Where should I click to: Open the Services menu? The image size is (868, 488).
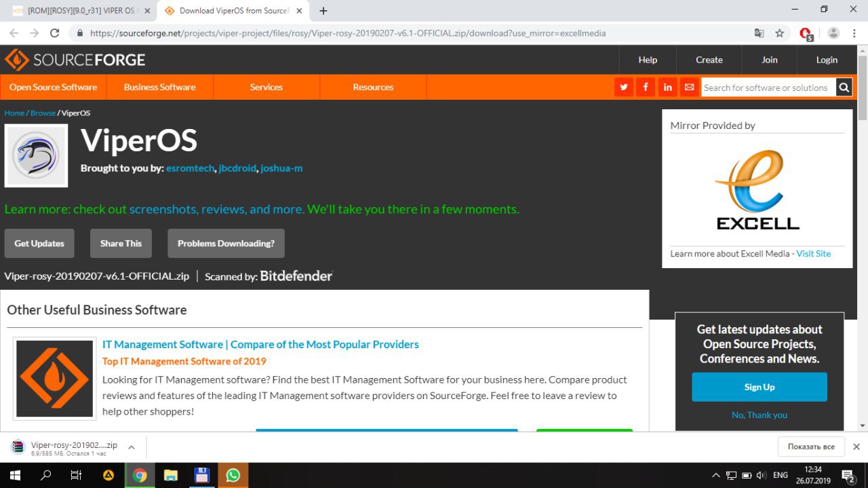coord(267,87)
